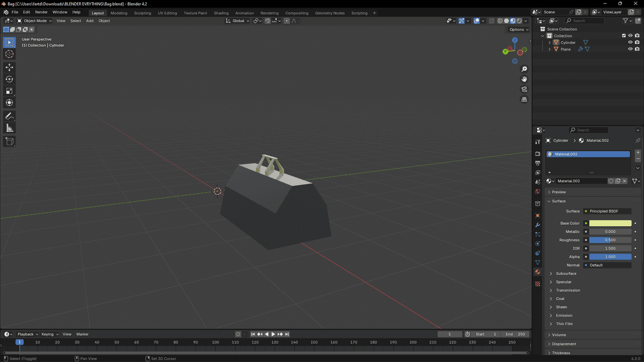The image size is (644, 362).
Task: Click the End frame field
Action: (x=516, y=334)
